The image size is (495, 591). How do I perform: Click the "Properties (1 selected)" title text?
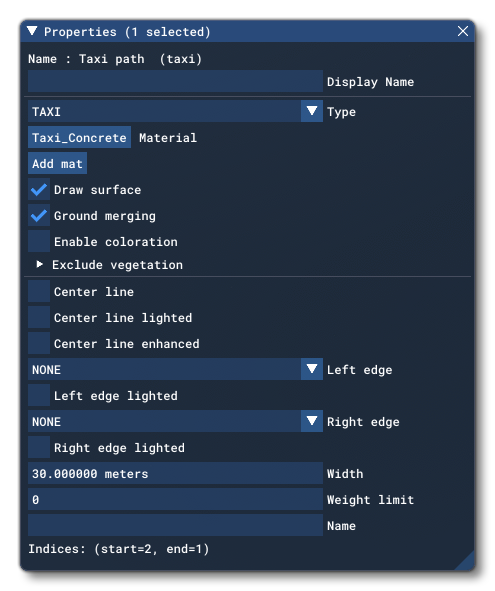[127, 32]
